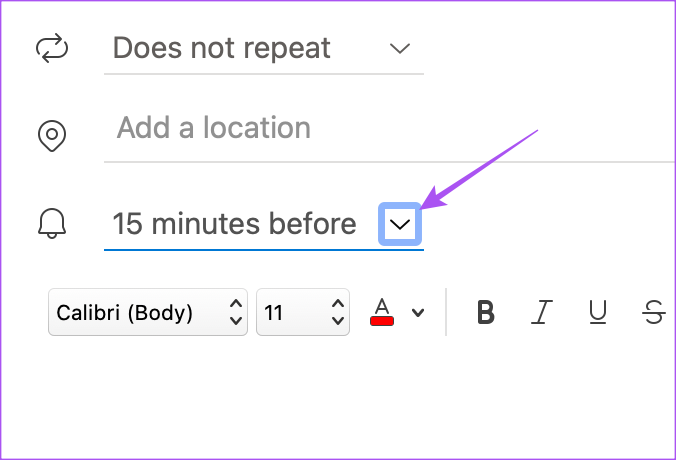The image size is (676, 460).
Task: Open the font size 11 box
Action: pos(288,313)
